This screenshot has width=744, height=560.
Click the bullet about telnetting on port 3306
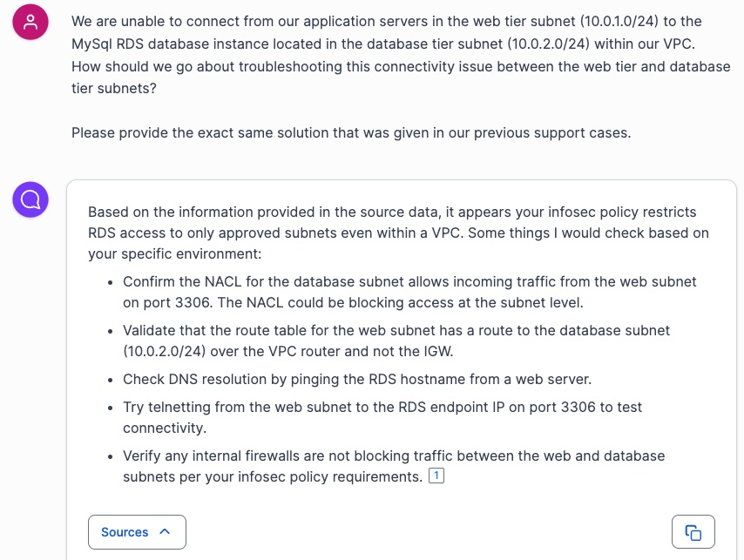click(x=383, y=416)
